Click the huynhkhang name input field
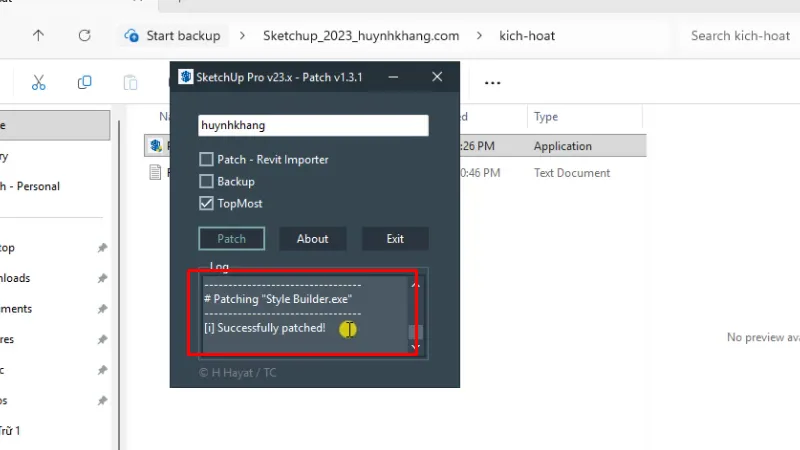Screen dimensions: 800x450 [x=313, y=126]
